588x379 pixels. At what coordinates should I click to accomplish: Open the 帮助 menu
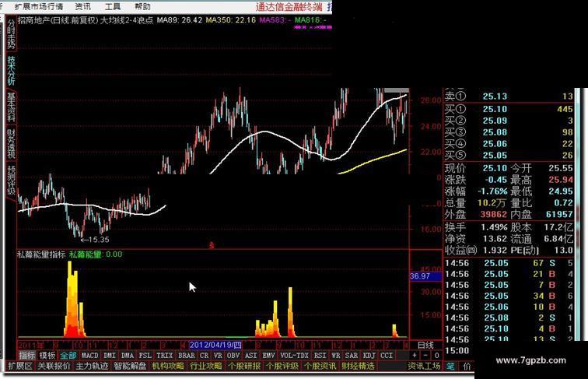142,7
